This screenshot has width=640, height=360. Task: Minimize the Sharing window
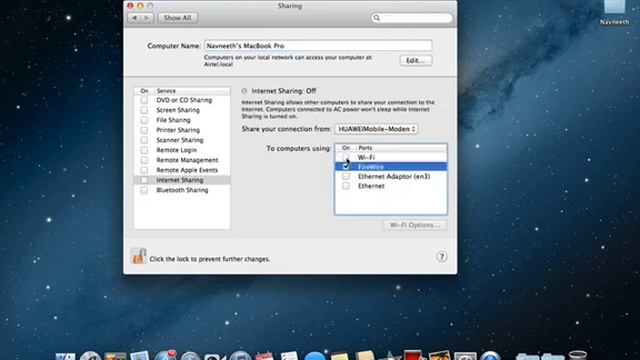point(140,6)
